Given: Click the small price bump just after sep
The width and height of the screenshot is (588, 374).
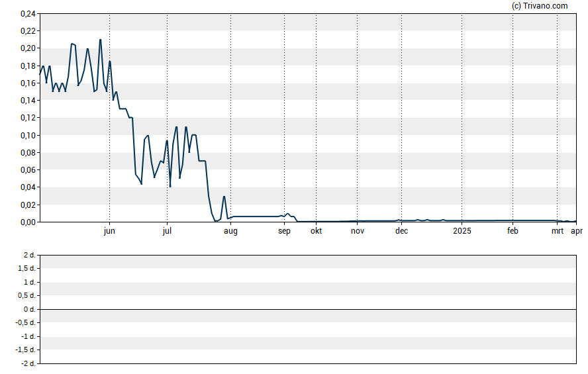Looking at the screenshot, I should pyautogui.click(x=287, y=214).
